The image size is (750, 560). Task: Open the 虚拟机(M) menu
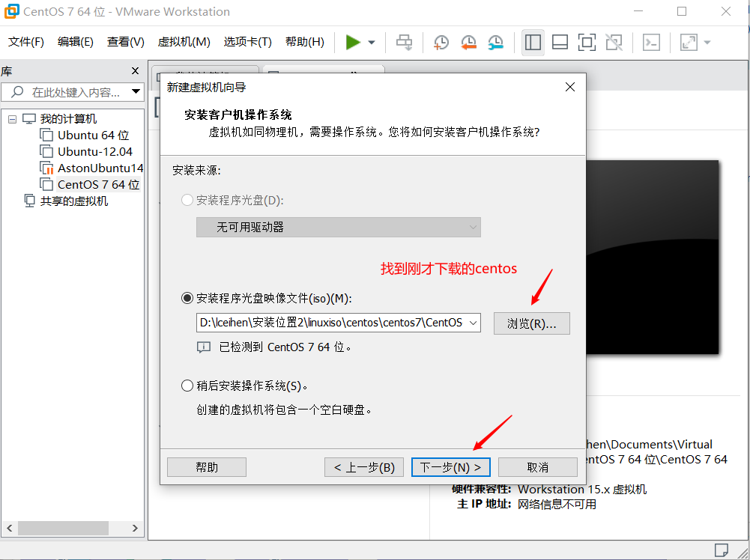[x=184, y=42]
